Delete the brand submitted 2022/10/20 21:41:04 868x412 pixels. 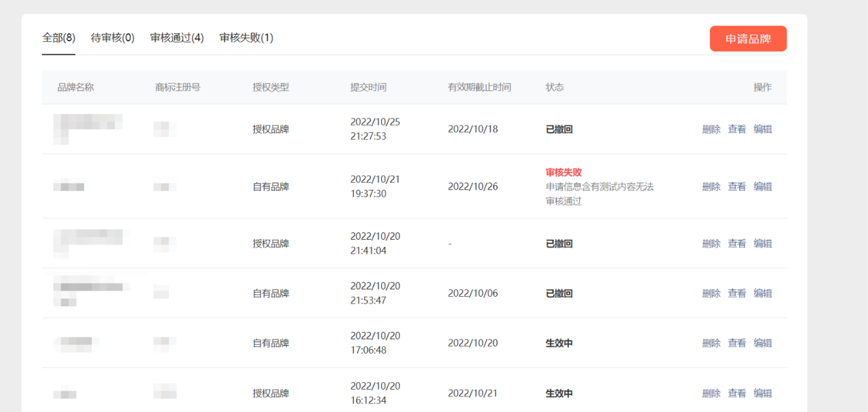[x=711, y=243]
